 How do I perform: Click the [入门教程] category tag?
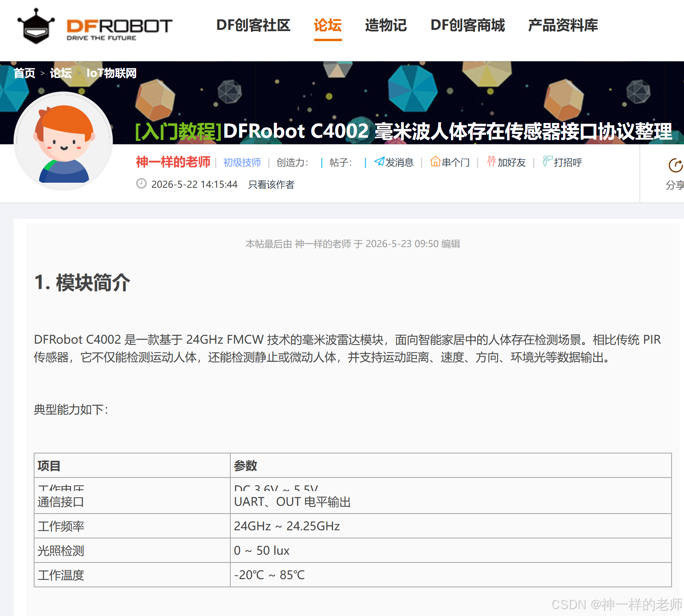point(178,131)
